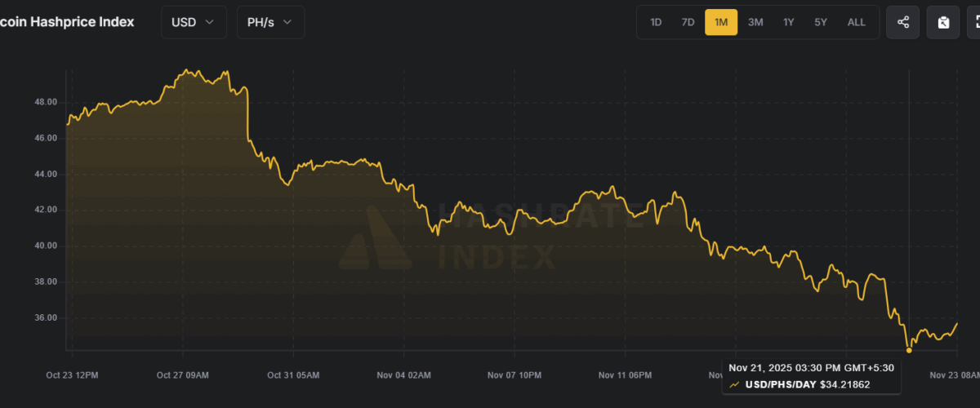Image resolution: width=980 pixels, height=408 pixels.
Task: Open the USD currency dropdown
Action: tap(193, 22)
